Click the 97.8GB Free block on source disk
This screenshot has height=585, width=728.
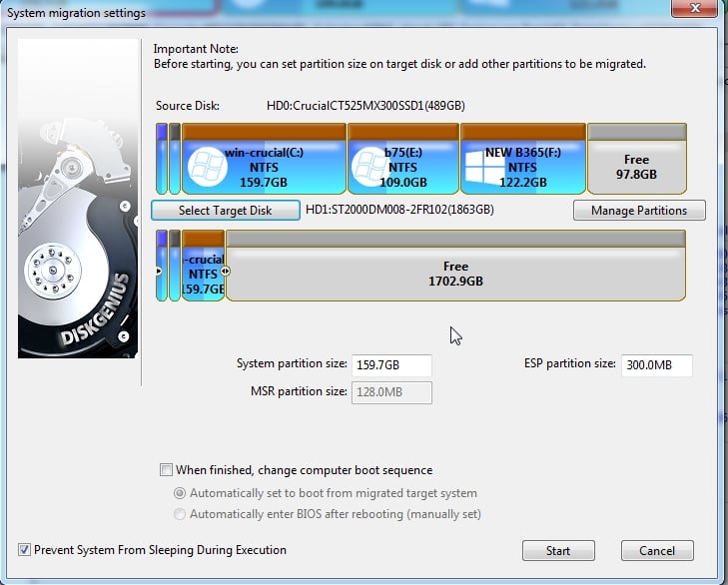pyautogui.click(x=636, y=159)
